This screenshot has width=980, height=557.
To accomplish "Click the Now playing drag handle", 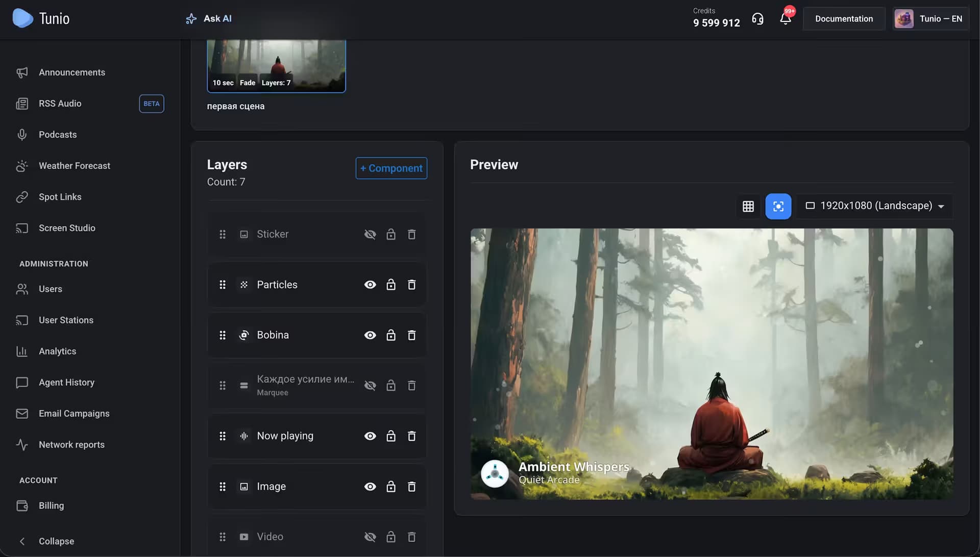I will tap(223, 437).
